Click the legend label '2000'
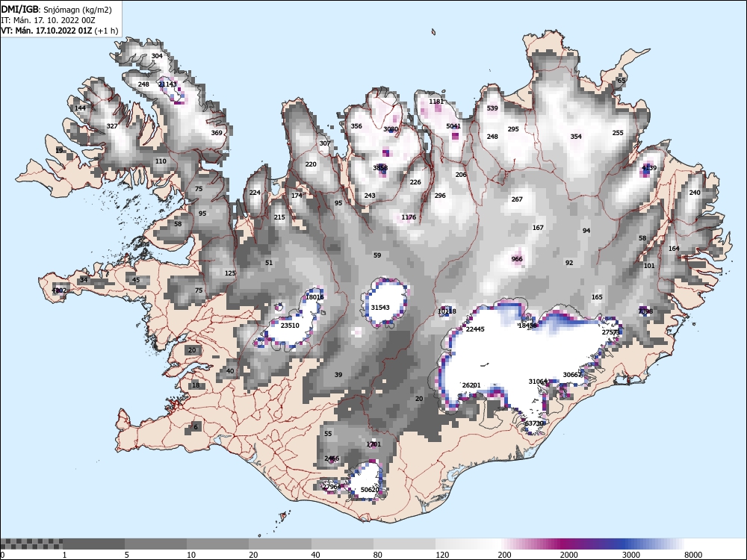Screen dimensions: 747x560 (x=568, y=554)
